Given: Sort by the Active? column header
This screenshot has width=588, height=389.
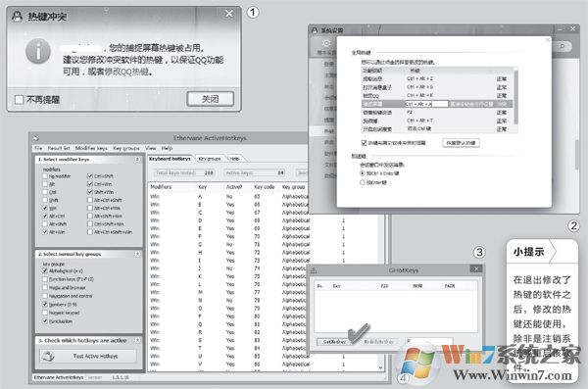Looking at the screenshot, I should pyautogui.click(x=234, y=187).
